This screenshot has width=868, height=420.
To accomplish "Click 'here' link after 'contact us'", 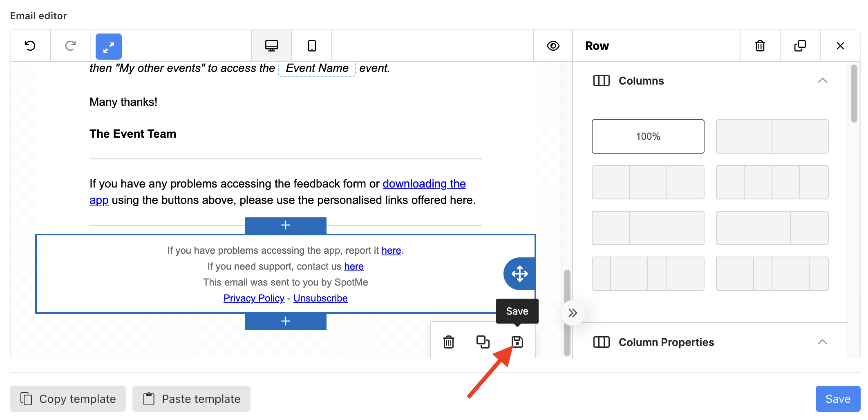I will (x=354, y=266).
